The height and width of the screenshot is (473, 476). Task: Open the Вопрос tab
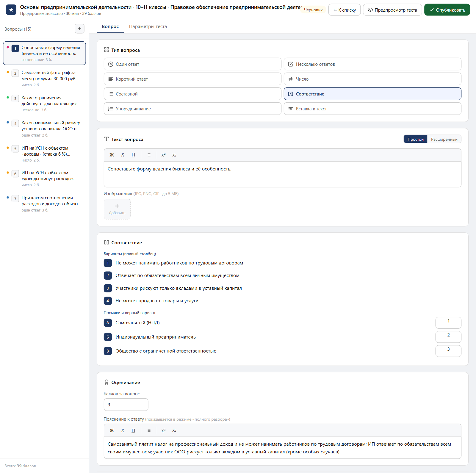(x=110, y=26)
